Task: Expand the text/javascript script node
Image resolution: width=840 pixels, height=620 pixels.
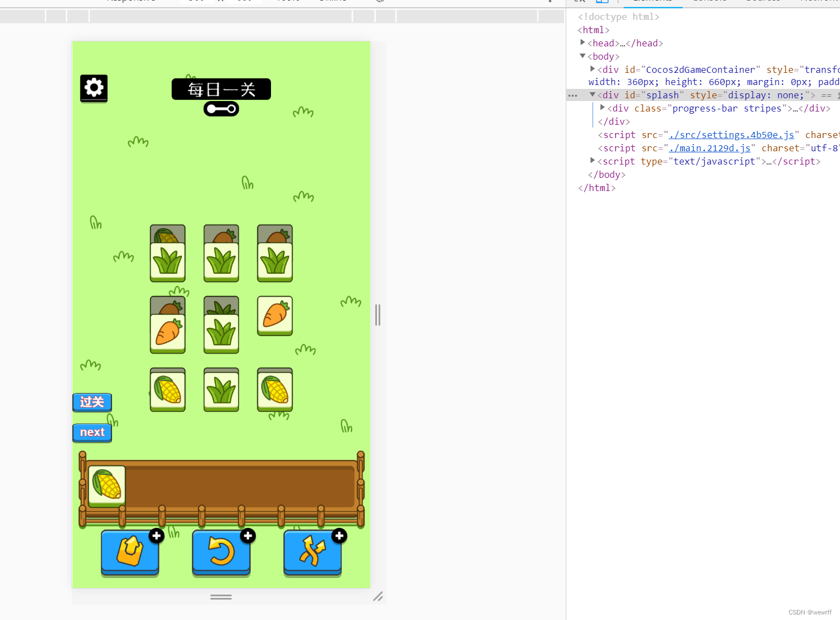Action: 592,161
